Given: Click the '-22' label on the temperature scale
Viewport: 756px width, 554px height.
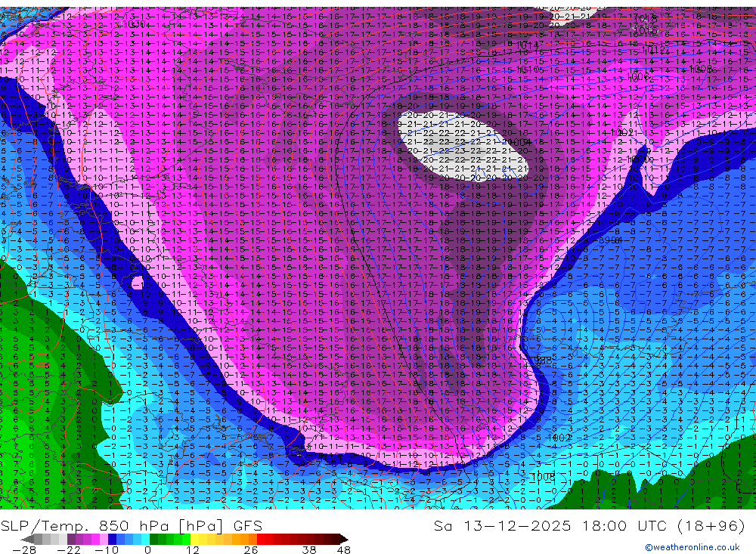Looking at the screenshot, I should click(x=69, y=550).
